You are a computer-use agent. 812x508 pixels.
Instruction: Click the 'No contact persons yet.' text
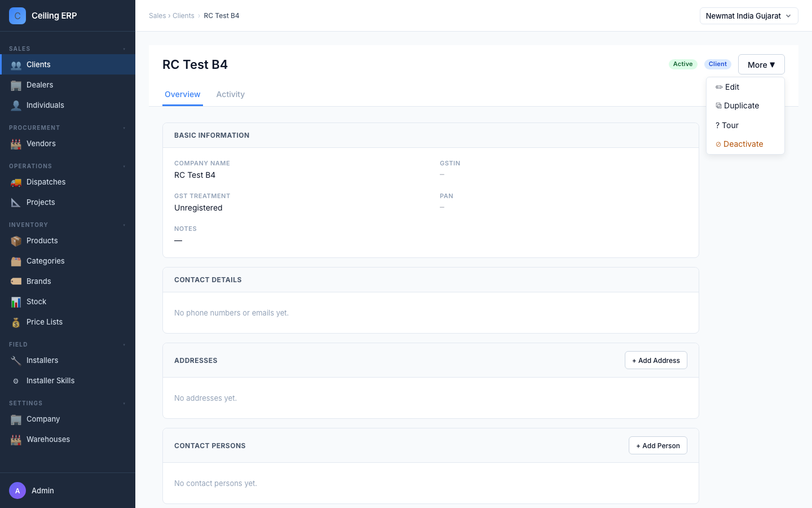point(215,483)
